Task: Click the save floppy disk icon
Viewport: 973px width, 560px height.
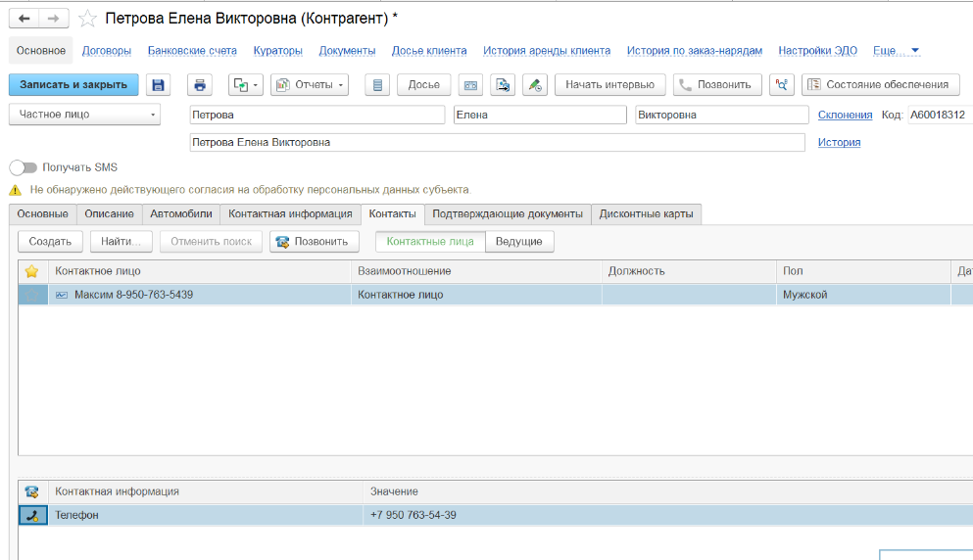Action: coord(158,85)
